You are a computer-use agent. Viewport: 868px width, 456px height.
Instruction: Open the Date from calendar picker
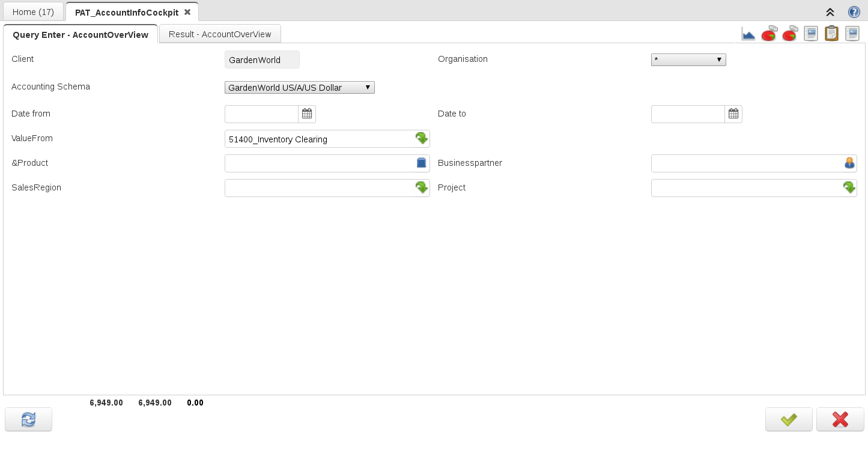click(307, 114)
